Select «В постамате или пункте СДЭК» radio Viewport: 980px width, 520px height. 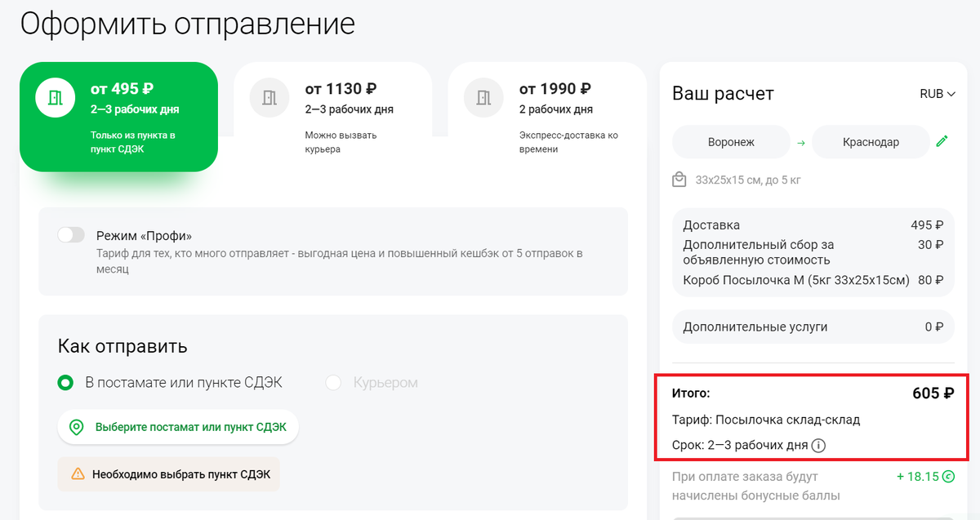65,382
